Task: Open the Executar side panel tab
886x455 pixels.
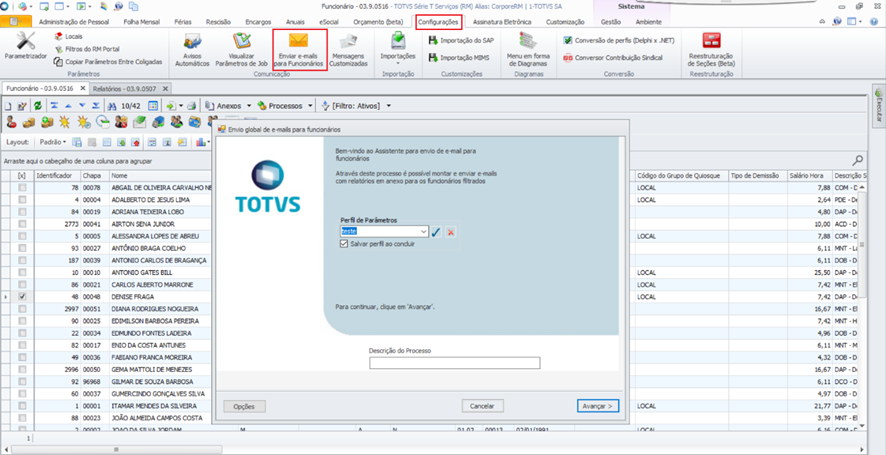Action: coord(879,105)
